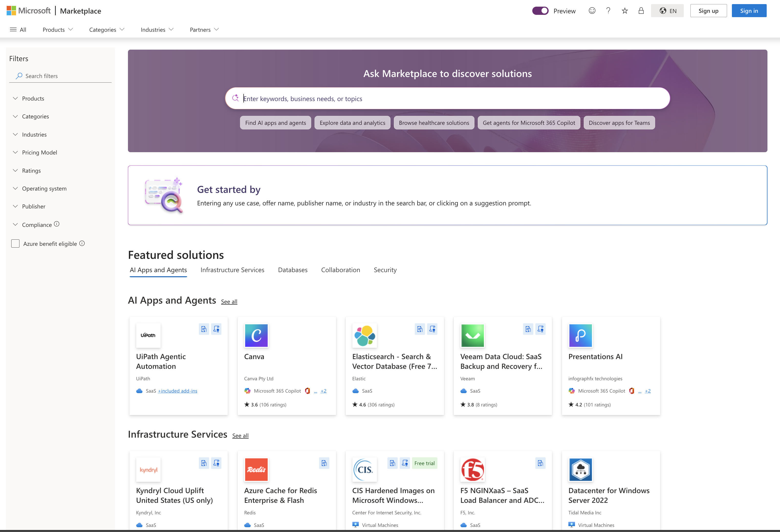780x532 pixels.
Task: Switch to the Security tab
Action: point(385,270)
